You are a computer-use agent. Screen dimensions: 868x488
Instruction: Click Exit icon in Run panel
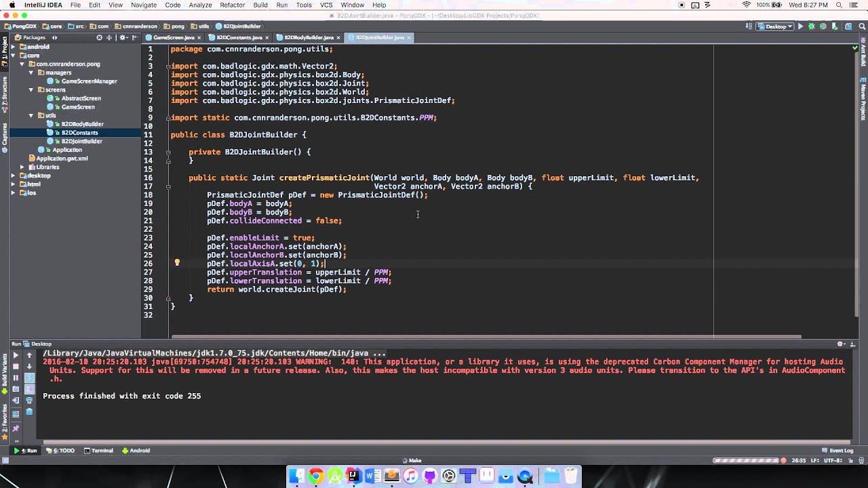click(16, 401)
